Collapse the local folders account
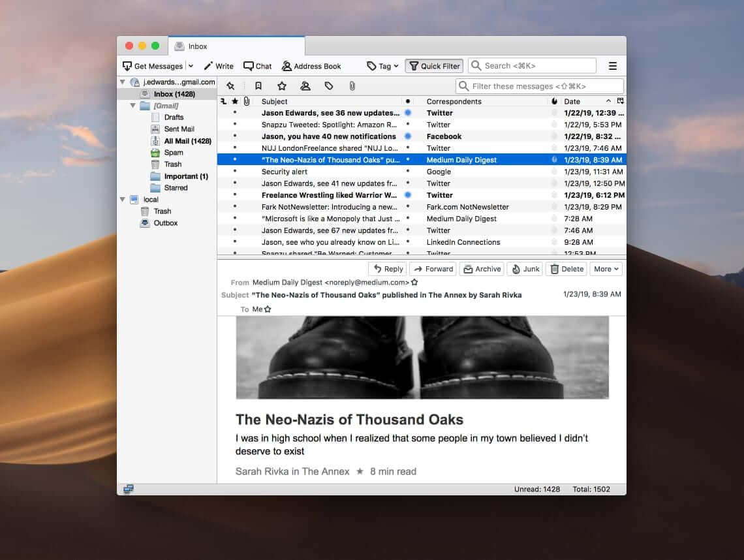The width and height of the screenshot is (744, 560). tap(123, 199)
